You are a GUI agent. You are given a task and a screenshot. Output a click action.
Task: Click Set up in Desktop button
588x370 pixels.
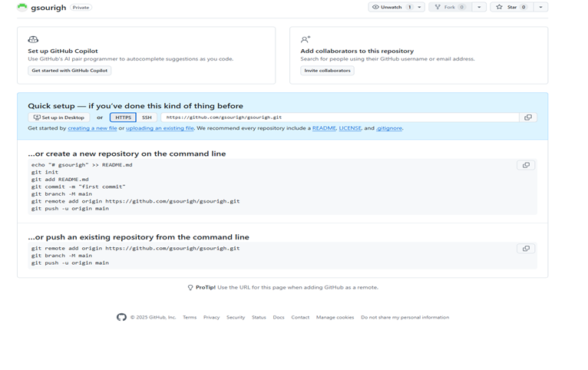click(59, 117)
